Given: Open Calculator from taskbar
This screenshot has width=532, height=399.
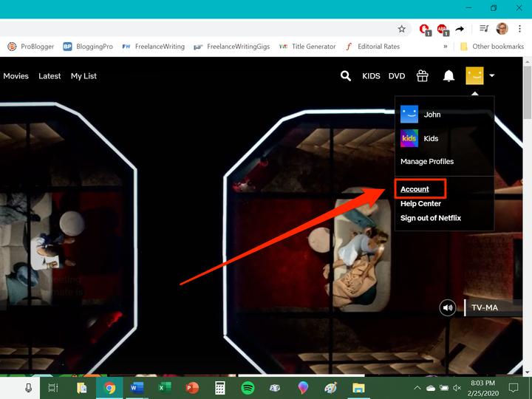Looking at the screenshot, I should click(220, 388).
